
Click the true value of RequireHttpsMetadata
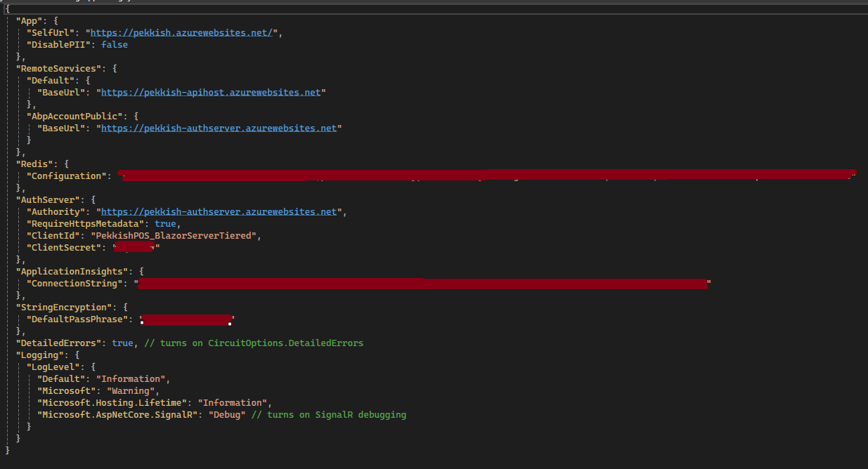point(165,223)
